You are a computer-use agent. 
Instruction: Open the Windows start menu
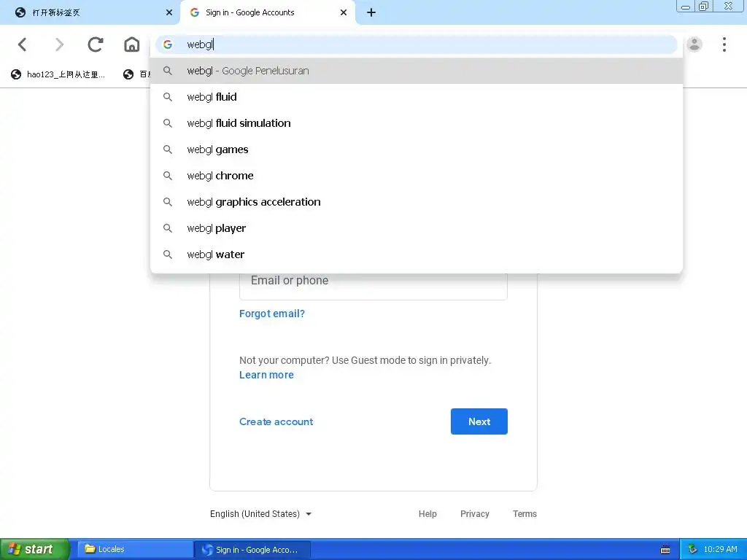34,550
